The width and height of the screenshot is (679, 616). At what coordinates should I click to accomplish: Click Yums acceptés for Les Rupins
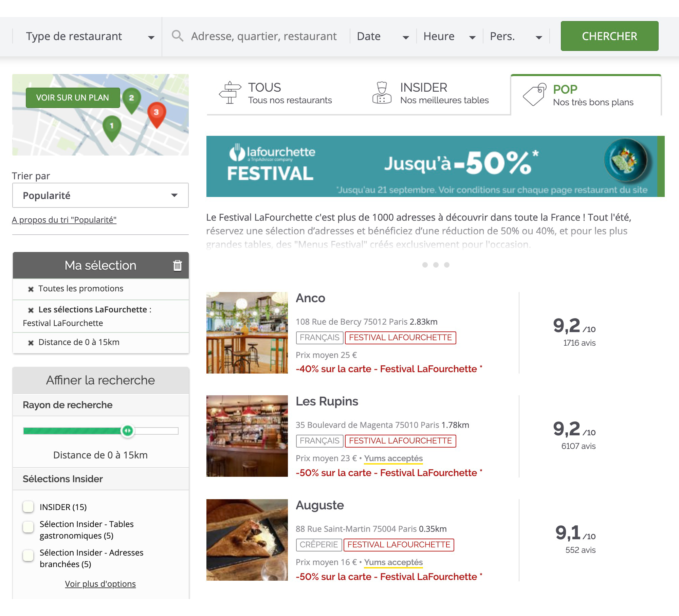(393, 458)
